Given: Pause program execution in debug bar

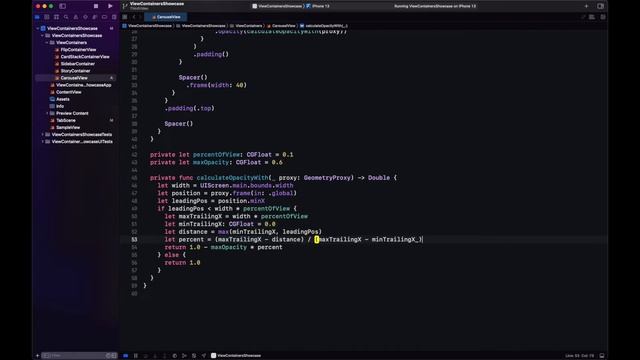Looking at the screenshot, I should click(x=136, y=356).
